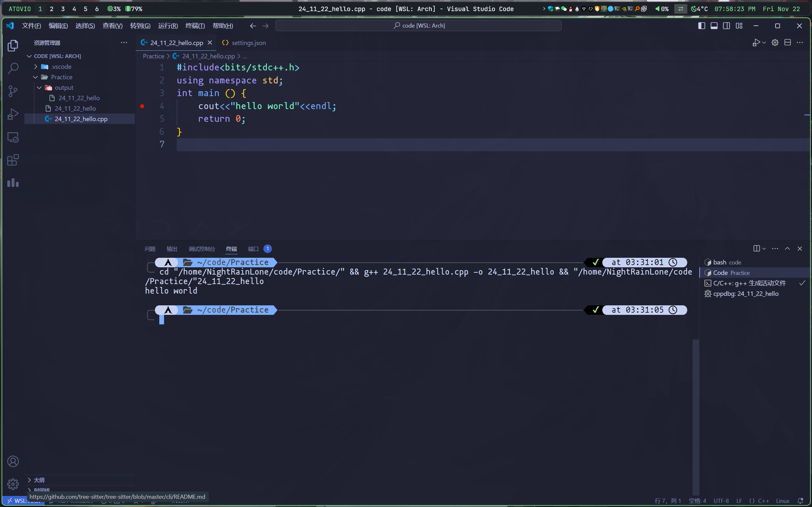Open the 终端(T) menu

click(195, 26)
